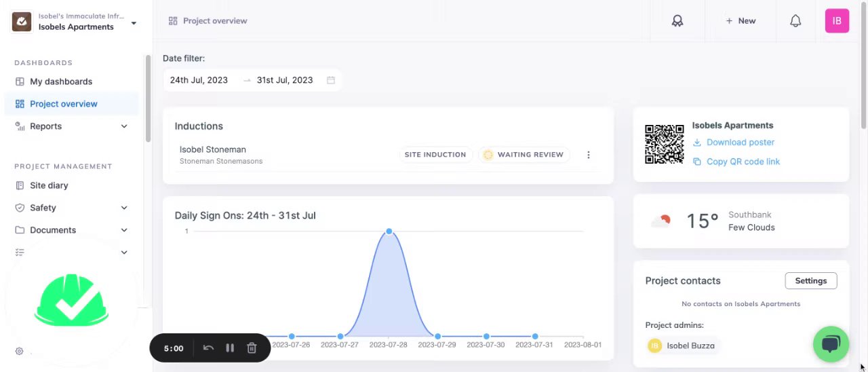Open three-dot menu for Isobel Stoneman induction
Viewport: 868px width, 372px height.
(x=588, y=155)
